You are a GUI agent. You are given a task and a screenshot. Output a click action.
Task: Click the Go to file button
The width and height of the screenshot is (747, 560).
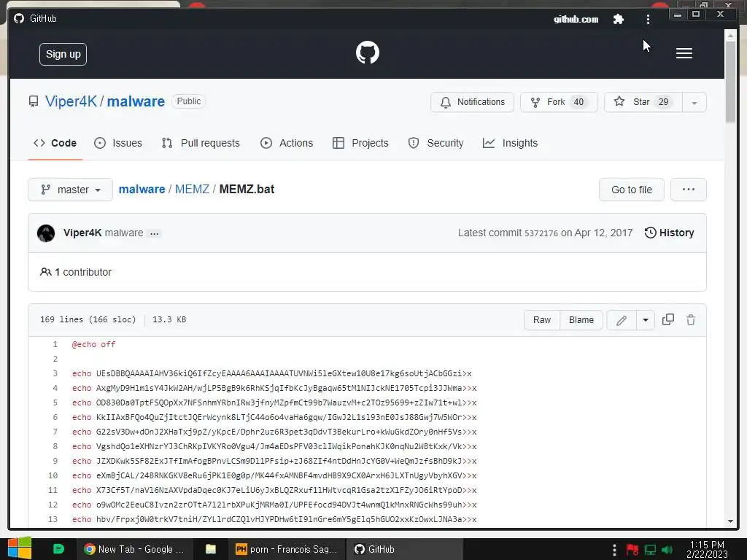click(x=631, y=190)
